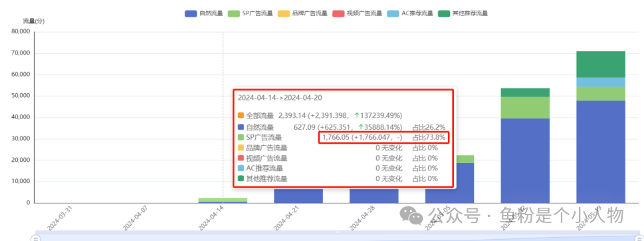The height and width of the screenshot is (241, 644).
Task: Click the AC推荐流量 row label in the tooltip
Action: (265, 168)
